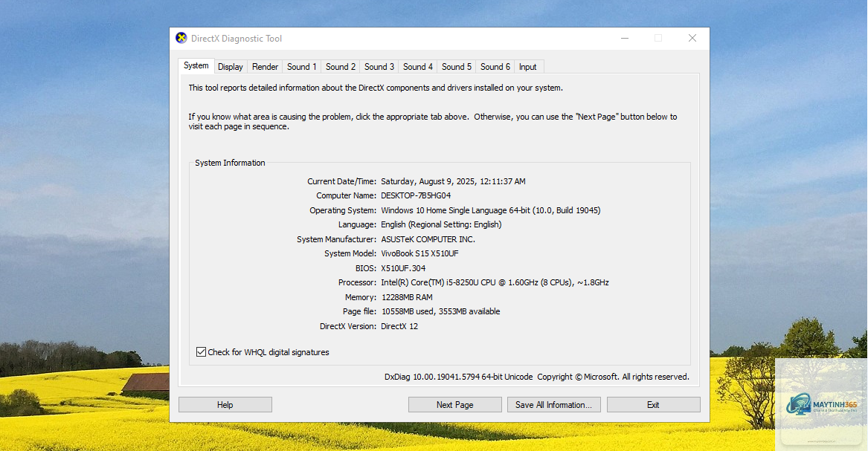The image size is (868, 451).
Task: Click the System Manufacturer: field label
Action: pyautogui.click(x=337, y=239)
